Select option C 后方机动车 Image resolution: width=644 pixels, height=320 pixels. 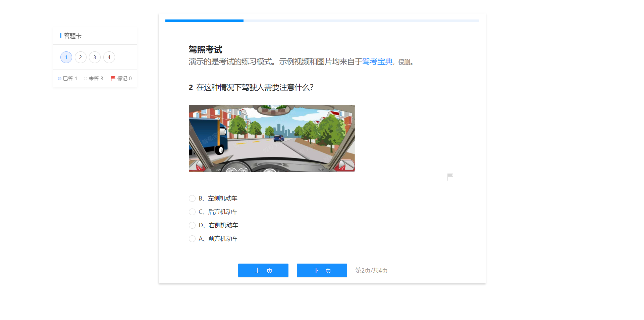click(213, 212)
